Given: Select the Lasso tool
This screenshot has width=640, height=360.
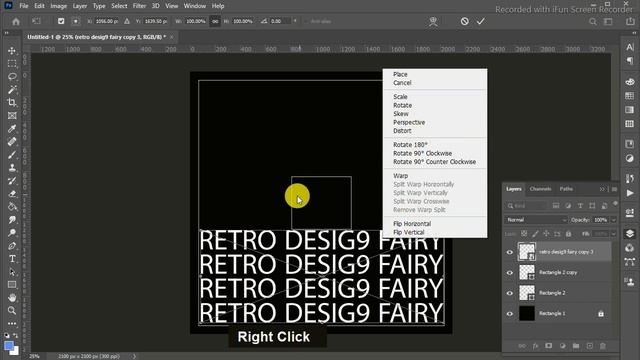Looking at the screenshot, I should pyautogui.click(x=12, y=77).
